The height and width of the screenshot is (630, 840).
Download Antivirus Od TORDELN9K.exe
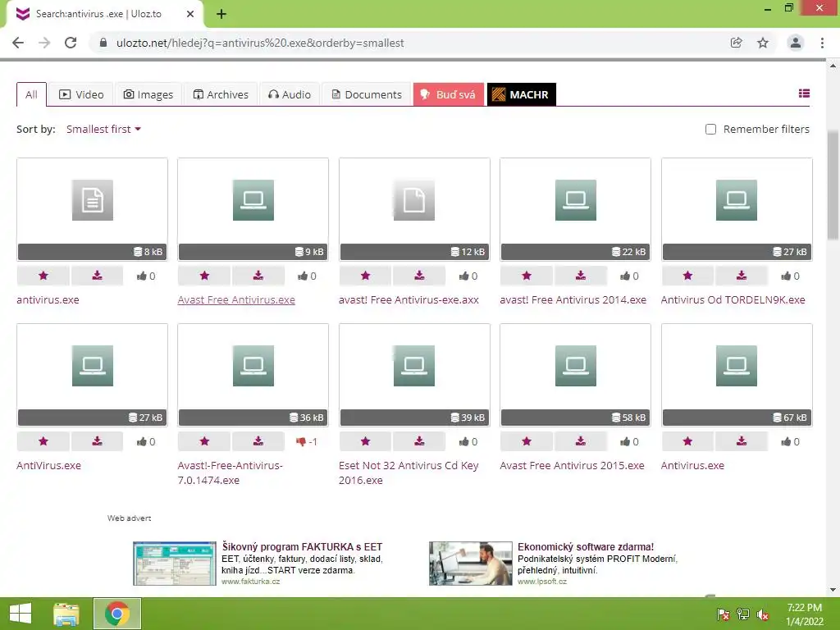pyautogui.click(x=742, y=276)
